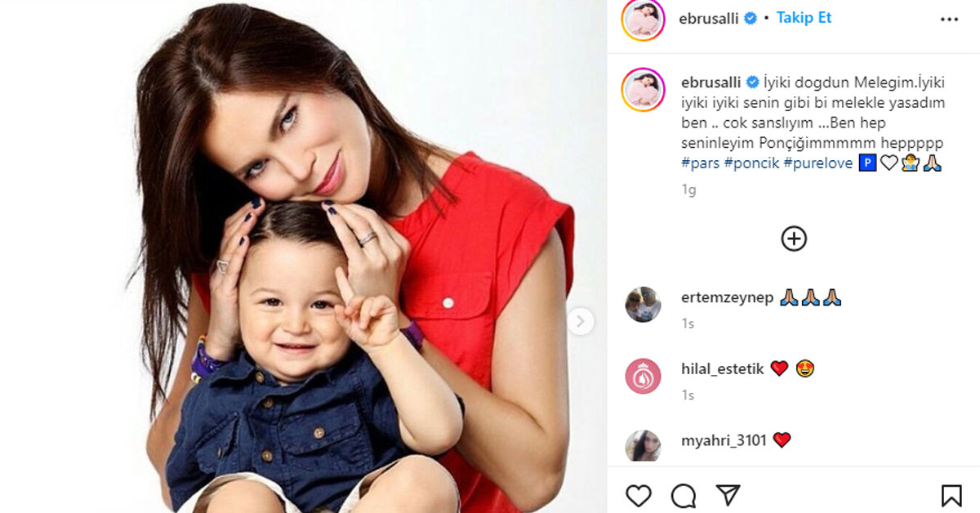Open ertemzeynep commenter avatar

(643, 305)
